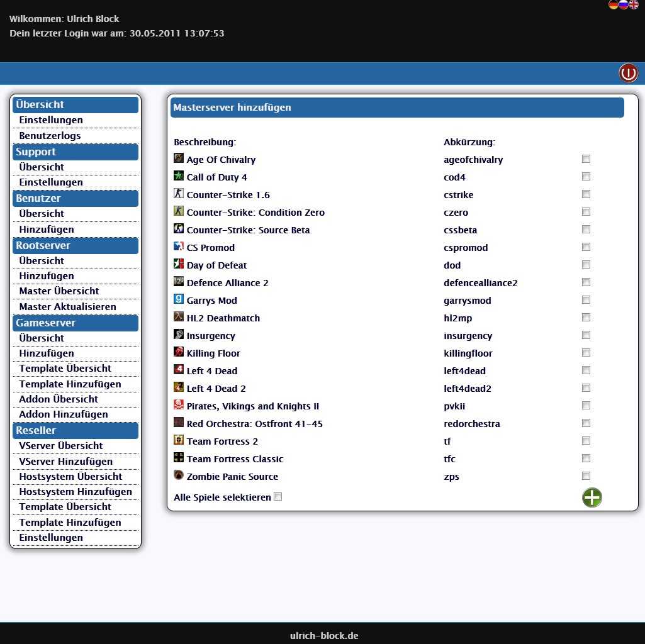Screen dimensions: 645x644
Task: Open VServer Übersicht under Reseller
Action: point(61,446)
